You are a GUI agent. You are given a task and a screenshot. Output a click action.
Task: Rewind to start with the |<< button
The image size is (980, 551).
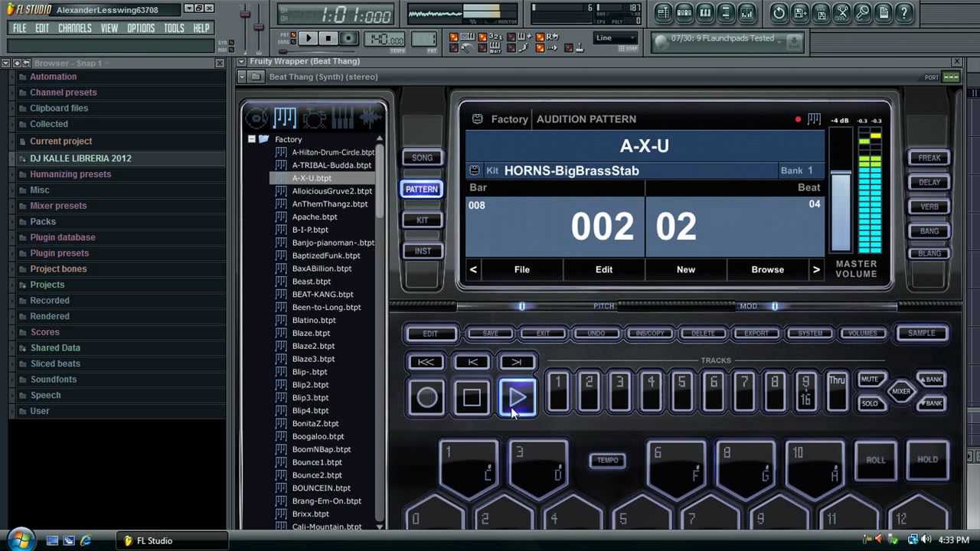point(426,363)
